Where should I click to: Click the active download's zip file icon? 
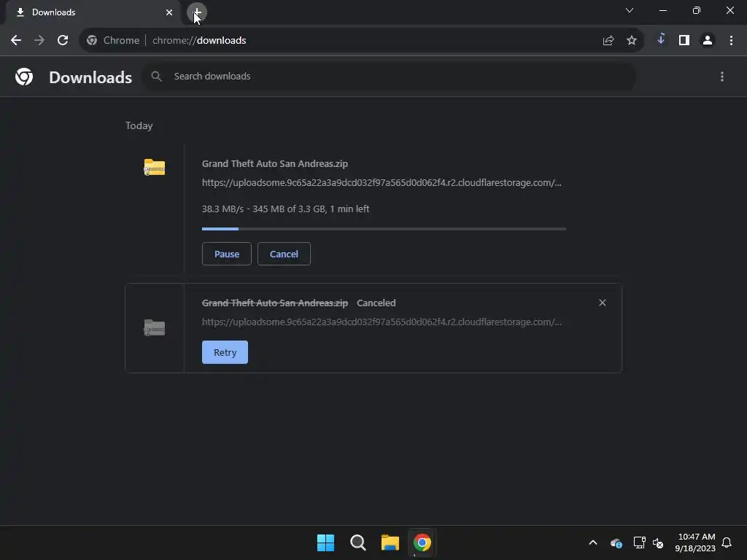point(155,167)
